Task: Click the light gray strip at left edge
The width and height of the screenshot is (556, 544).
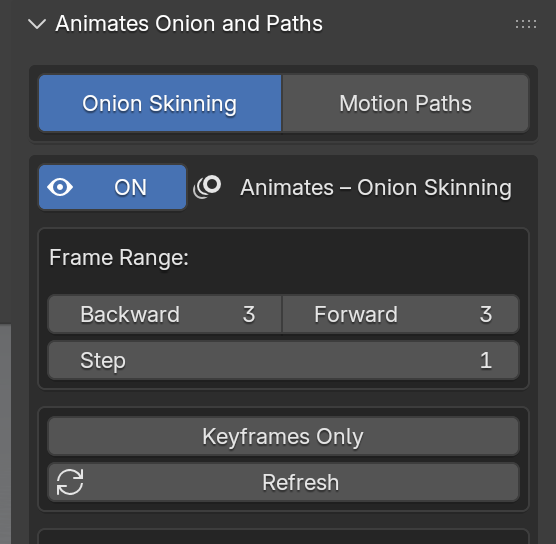Action: click(x=5, y=434)
